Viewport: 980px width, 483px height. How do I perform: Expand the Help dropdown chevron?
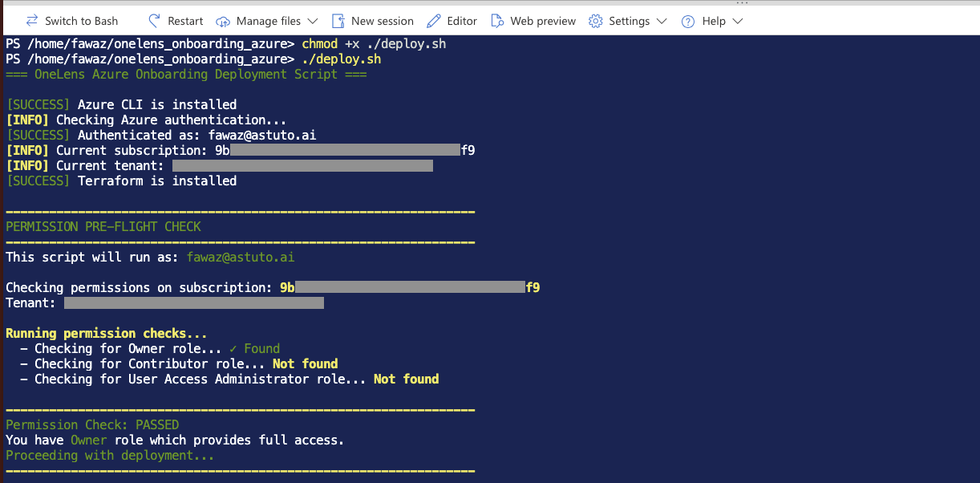[x=738, y=21]
